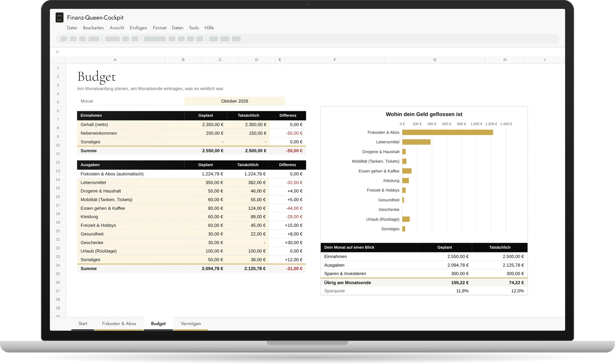615x364 pixels.
Task: Select the 'Budget' page heading
Action: pos(97,77)
